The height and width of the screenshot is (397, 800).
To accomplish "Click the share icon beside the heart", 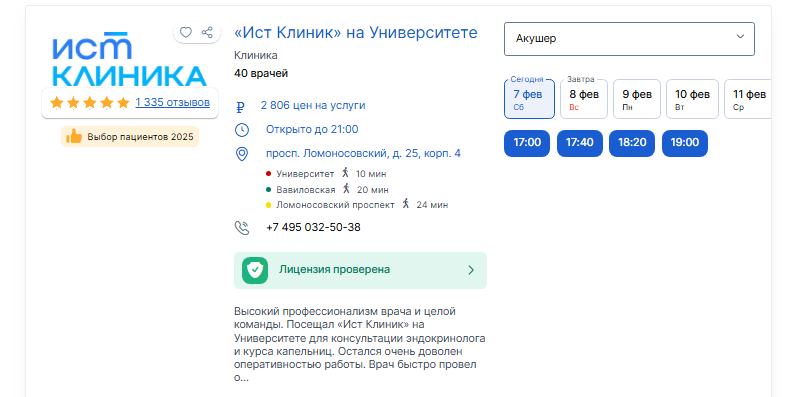I will click(207, 33).
